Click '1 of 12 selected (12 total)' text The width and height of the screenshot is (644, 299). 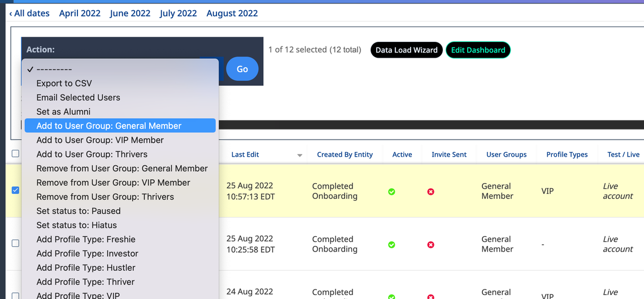click(315, 50)
